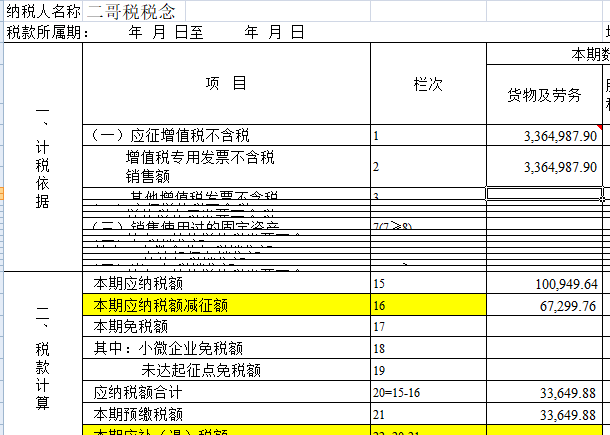Select 33,649.88 in the 应纳税额合计 row
The height and width of the screenshot is (435, 610).
point(544,391)
